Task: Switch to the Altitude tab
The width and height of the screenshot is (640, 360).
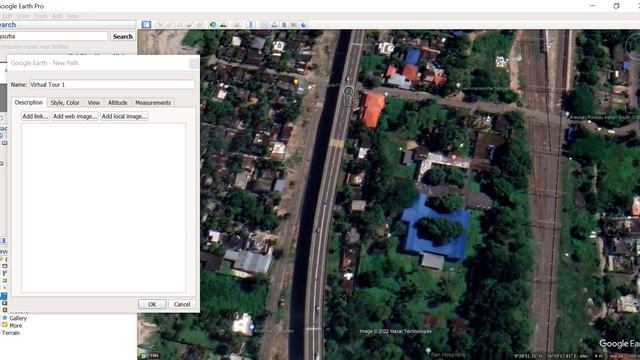Action: [118, 103]
